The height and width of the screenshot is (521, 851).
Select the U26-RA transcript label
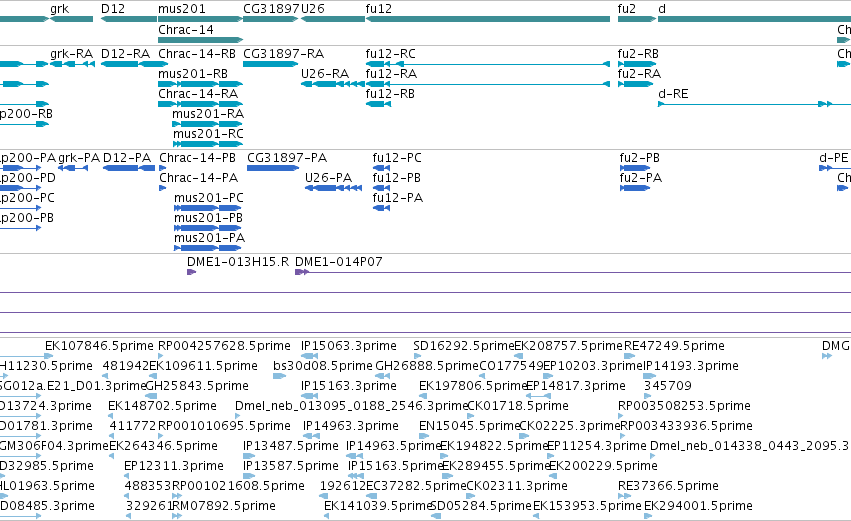[325, 74]
